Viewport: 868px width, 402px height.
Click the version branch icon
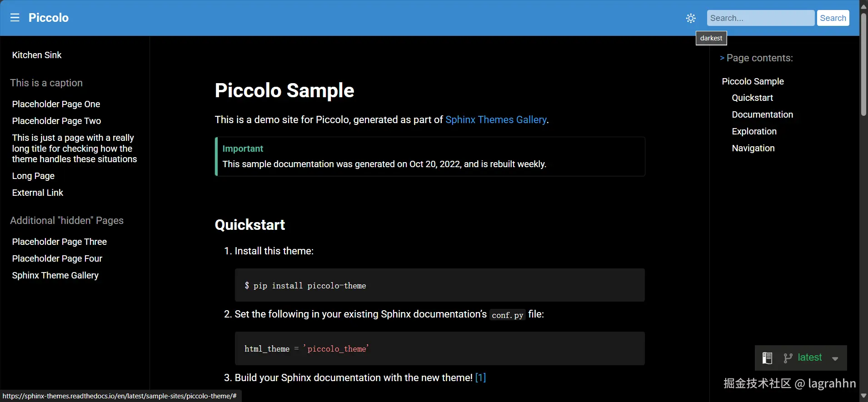788,358
